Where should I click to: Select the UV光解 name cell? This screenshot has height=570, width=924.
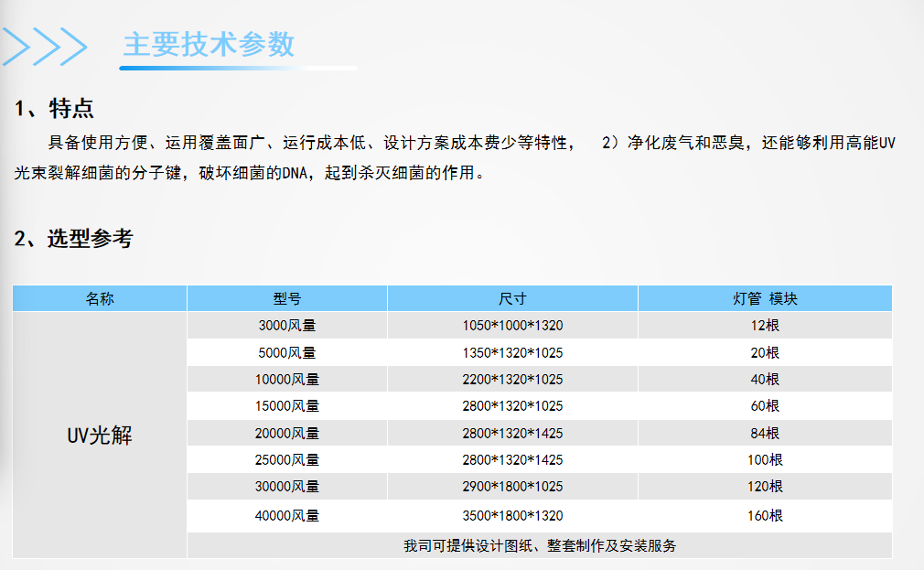[100, 436]
